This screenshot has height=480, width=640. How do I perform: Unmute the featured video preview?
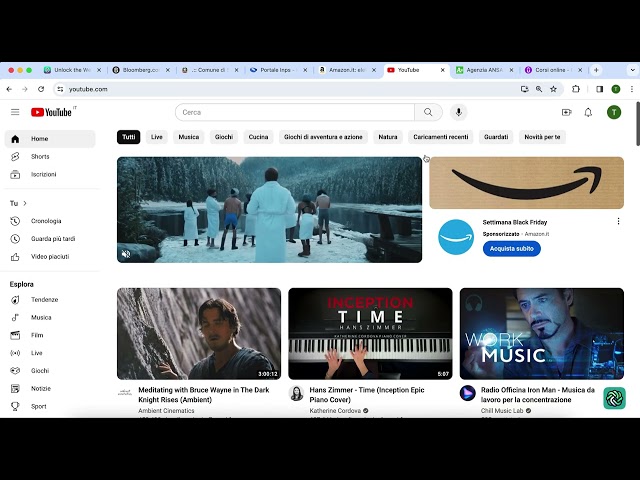click(126, 254)
